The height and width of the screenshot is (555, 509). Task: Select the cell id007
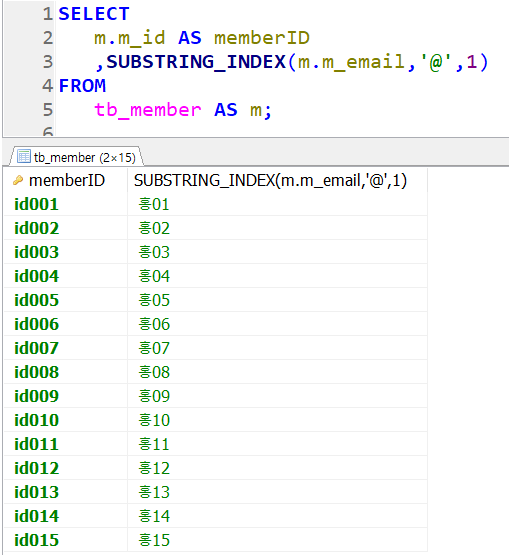66,348
